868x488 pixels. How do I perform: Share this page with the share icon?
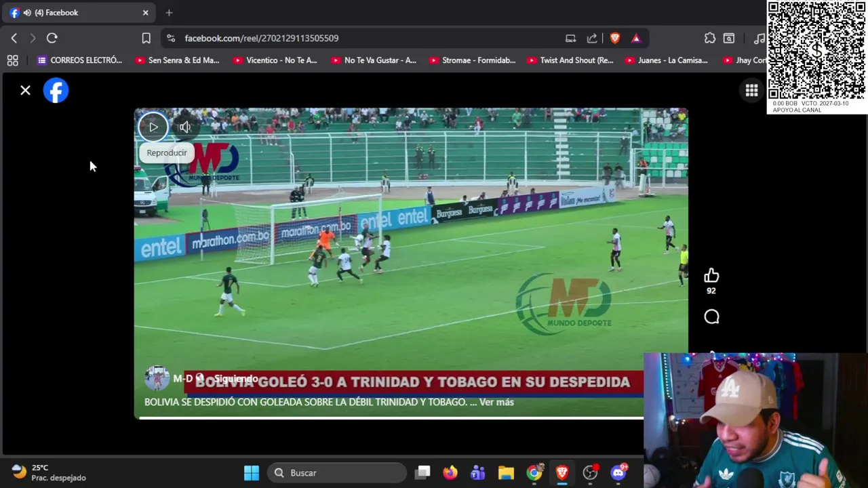click(592, 38)
